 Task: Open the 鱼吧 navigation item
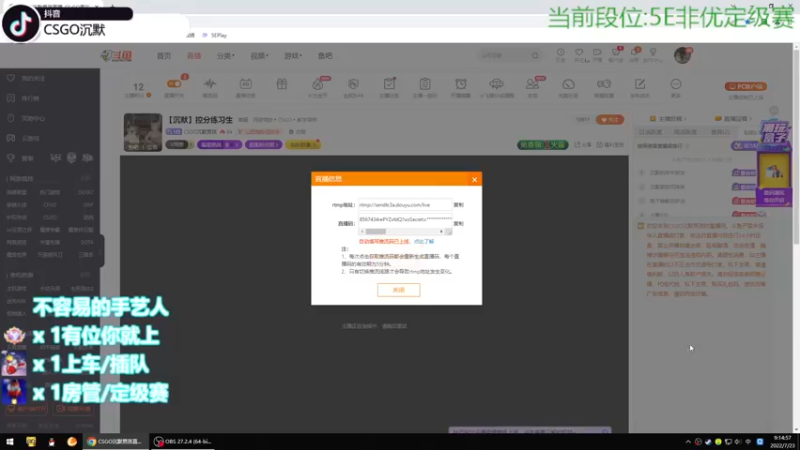tap(325, 56)
